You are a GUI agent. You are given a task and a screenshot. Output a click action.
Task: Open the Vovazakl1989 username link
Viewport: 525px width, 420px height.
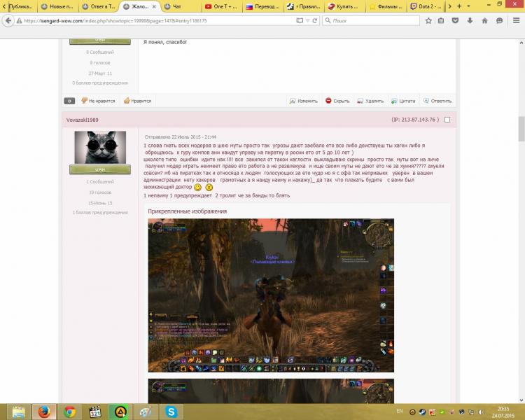point(83,120)
